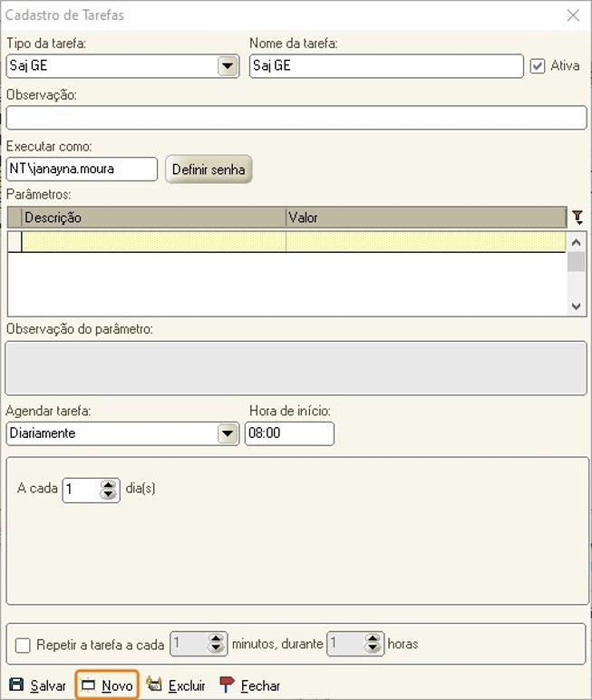Decrease the A cada dia(s) value
The height and width of the screenshot is (700, 592).
click(109, 495)
